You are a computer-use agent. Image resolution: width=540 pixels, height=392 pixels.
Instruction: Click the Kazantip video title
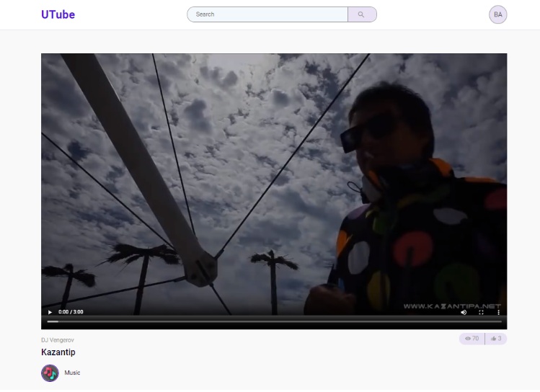coord(58,352)
